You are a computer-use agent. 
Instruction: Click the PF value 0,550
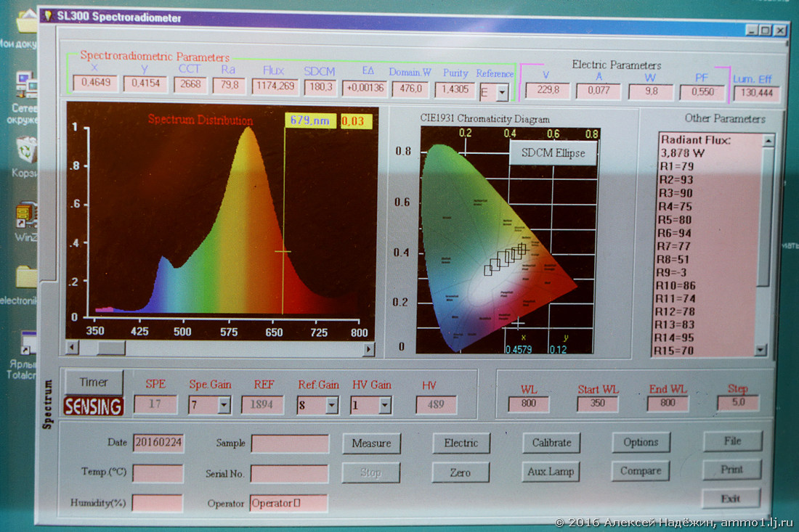pos(702,92)
